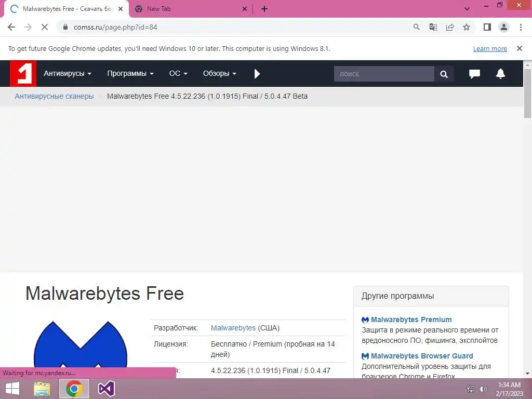Click the zoom magnifier icon in address bar
The image size is (532, 399).
tap(416, 27)
